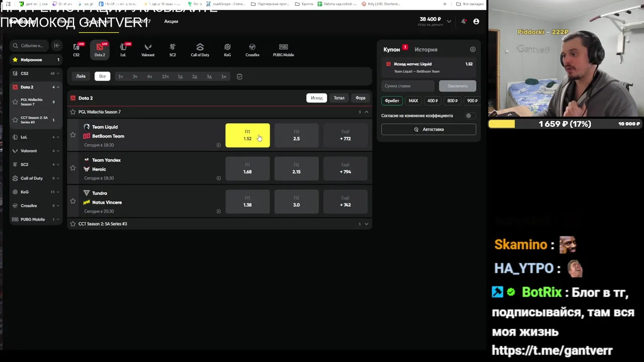Filter events to 1н
644x362 pixels.
(x=223, y=76)
